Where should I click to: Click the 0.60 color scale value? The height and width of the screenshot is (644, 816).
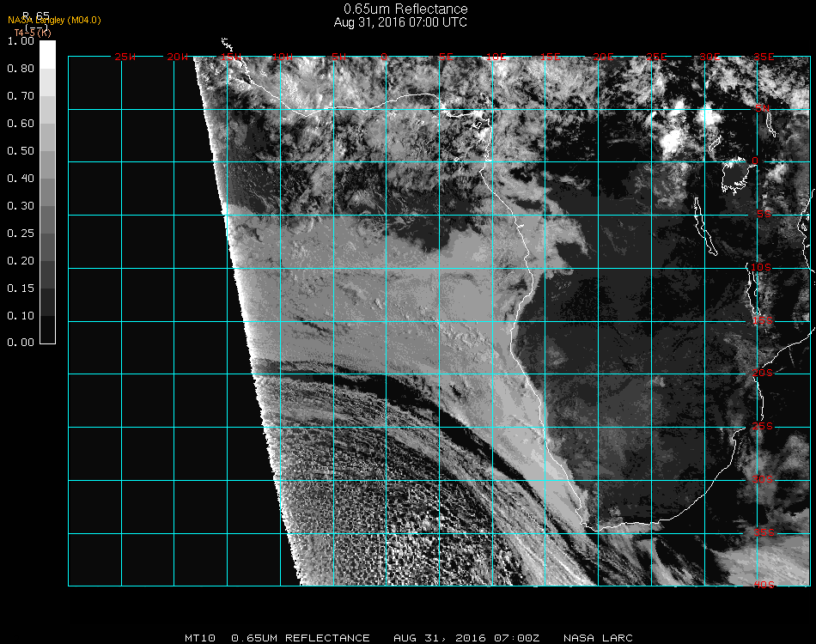pos(21,124)
